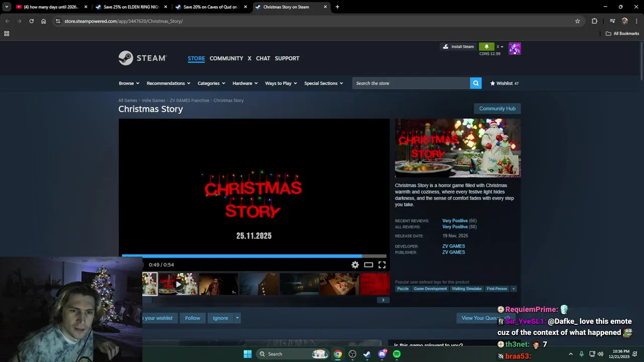Open Spotify from the taskbar

click(x=397, y=354)
